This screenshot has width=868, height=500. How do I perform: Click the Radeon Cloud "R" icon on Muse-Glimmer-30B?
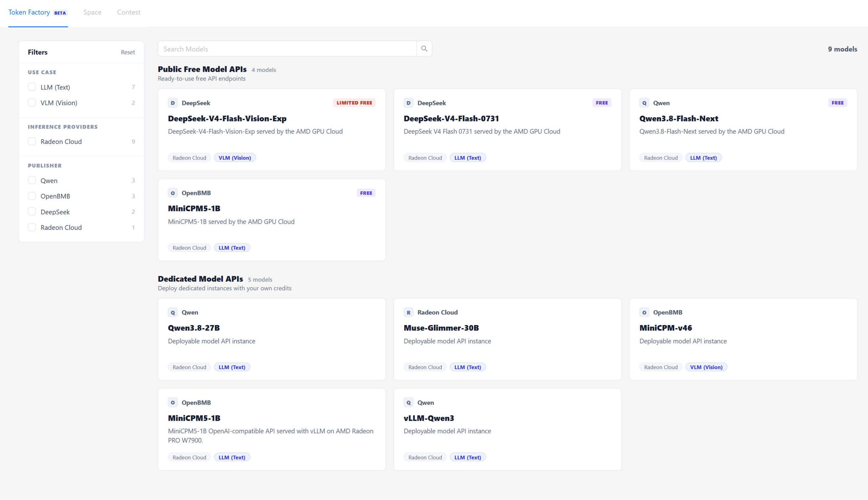click(x=409, y=312)
